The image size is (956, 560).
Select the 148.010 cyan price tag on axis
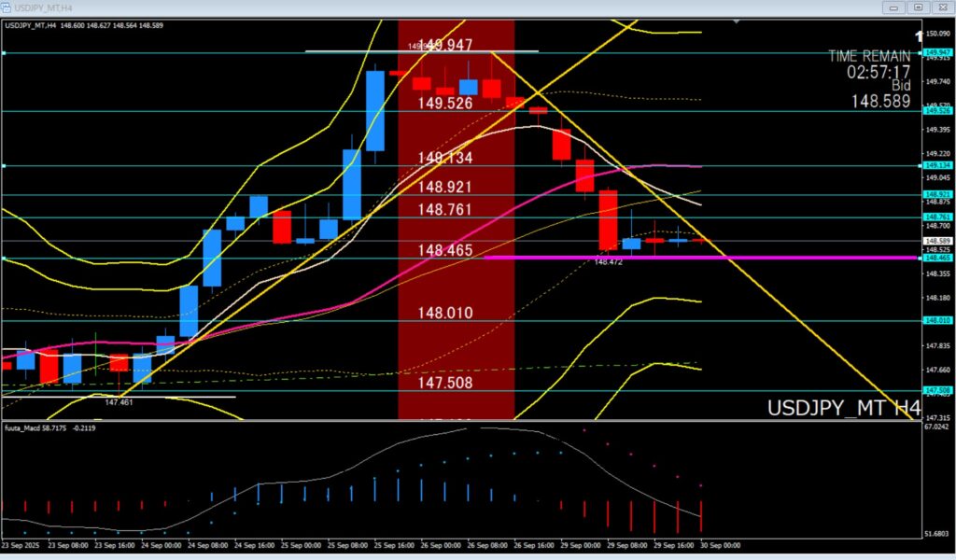[936, 320]
